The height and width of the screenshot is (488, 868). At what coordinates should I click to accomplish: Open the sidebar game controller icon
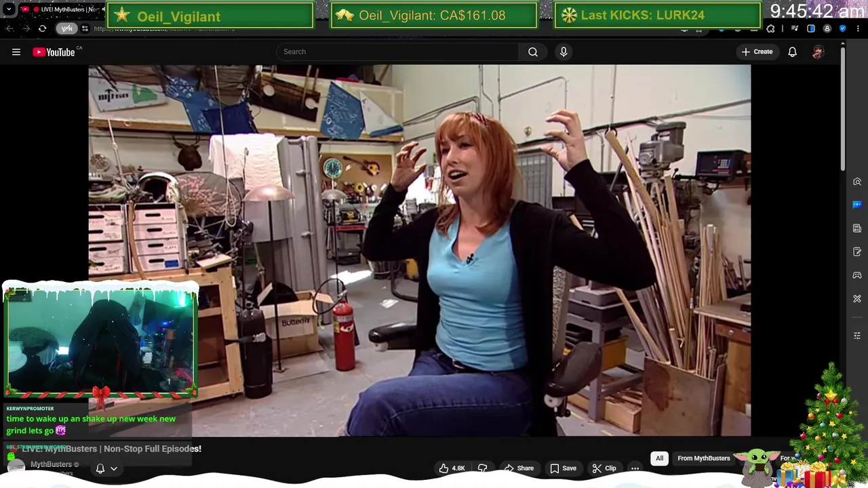857,275
